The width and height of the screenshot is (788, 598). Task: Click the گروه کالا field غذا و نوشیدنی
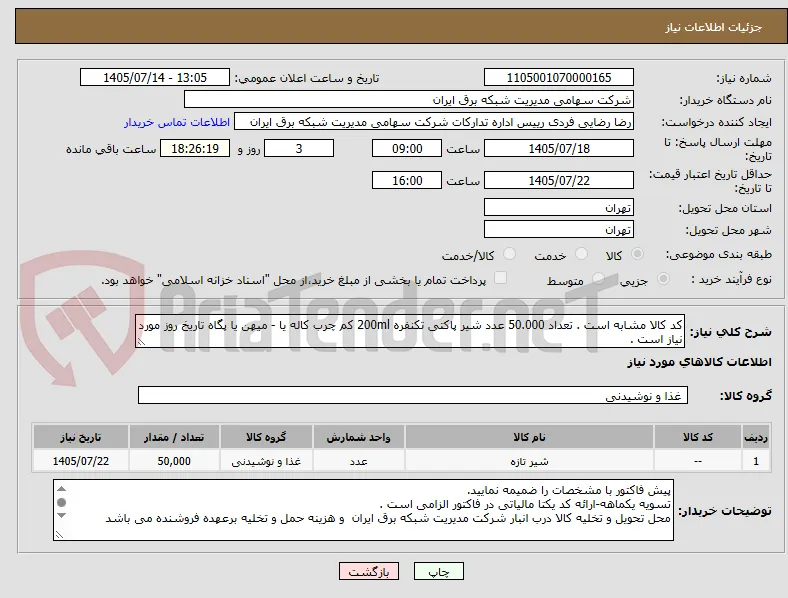(x=413, y=395)
